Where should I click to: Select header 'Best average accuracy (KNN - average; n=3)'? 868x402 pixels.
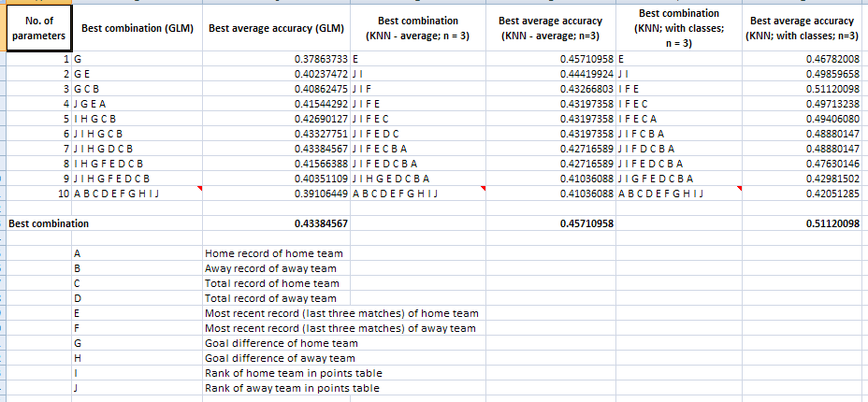(551, 29)
